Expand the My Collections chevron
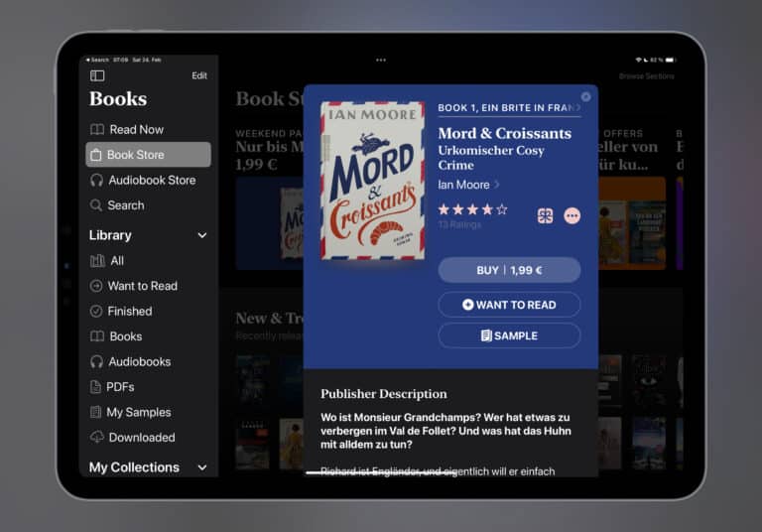Image resolution: width=762 pixels, height=532 pixels. [x=202, y=467]
